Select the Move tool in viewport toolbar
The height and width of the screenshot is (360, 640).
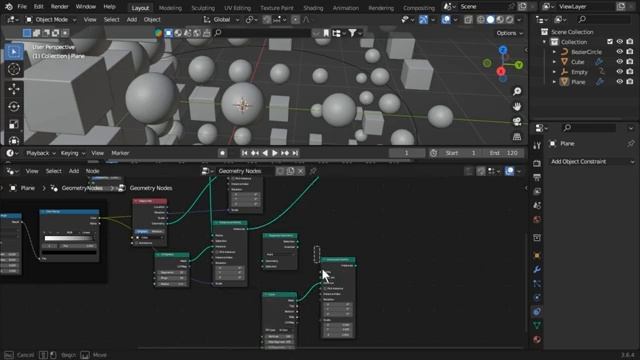coord(14,88)
